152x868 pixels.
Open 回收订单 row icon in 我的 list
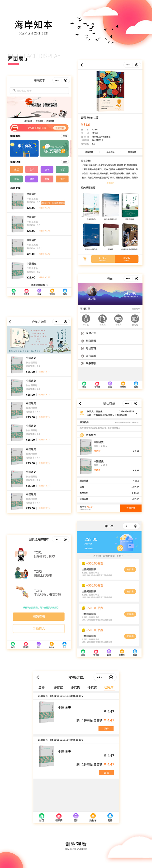(x=82, y=333)
